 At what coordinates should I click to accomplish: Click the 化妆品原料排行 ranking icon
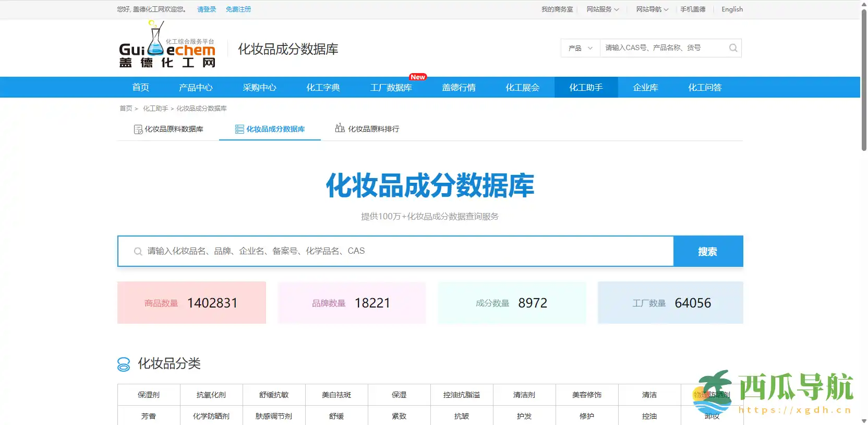coord(340,128)
